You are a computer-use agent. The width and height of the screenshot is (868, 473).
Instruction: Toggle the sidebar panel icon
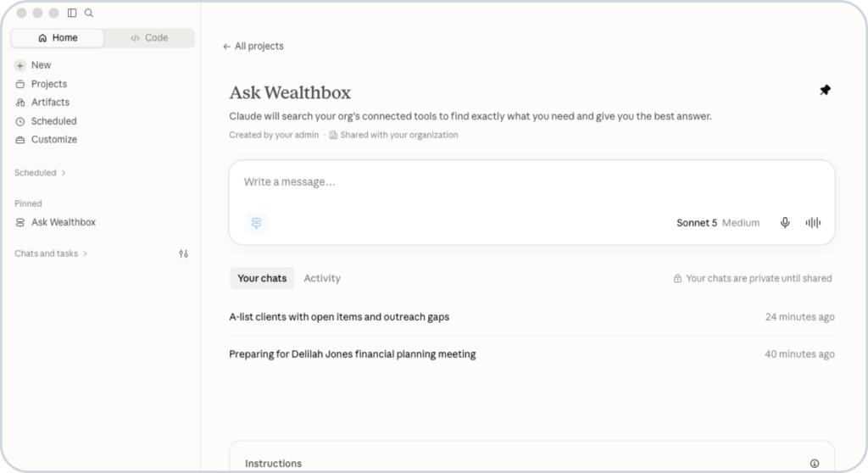pos(72,13)
